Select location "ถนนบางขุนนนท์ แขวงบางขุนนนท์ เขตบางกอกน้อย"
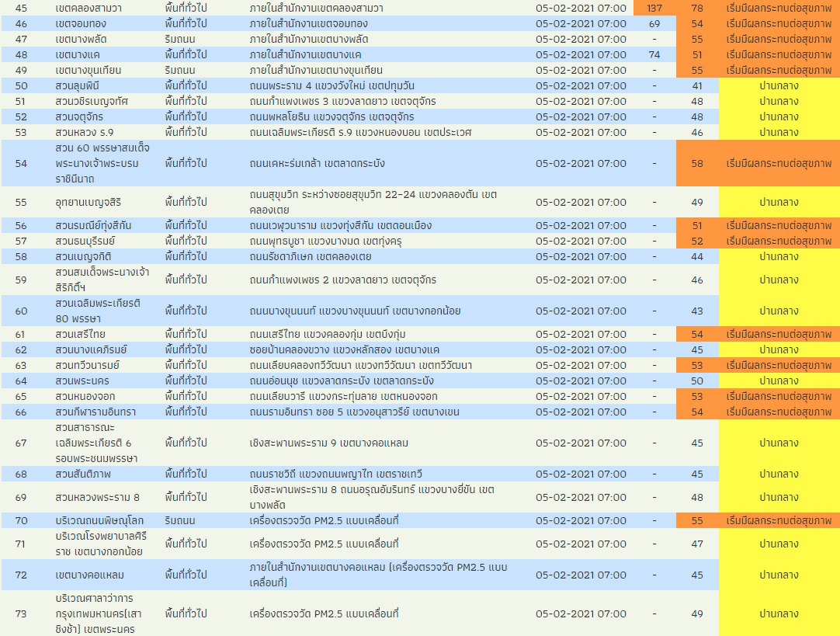This screenshot has width=840, height=636. [356, 311]
